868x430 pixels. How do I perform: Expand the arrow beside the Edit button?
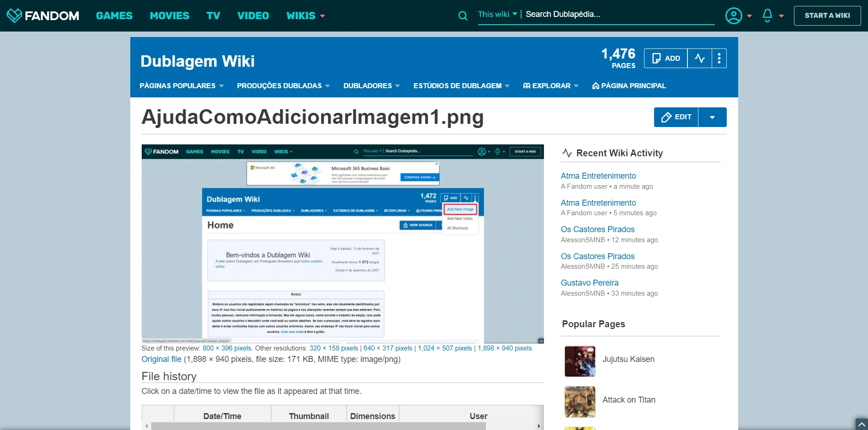(x=713, y=117)
